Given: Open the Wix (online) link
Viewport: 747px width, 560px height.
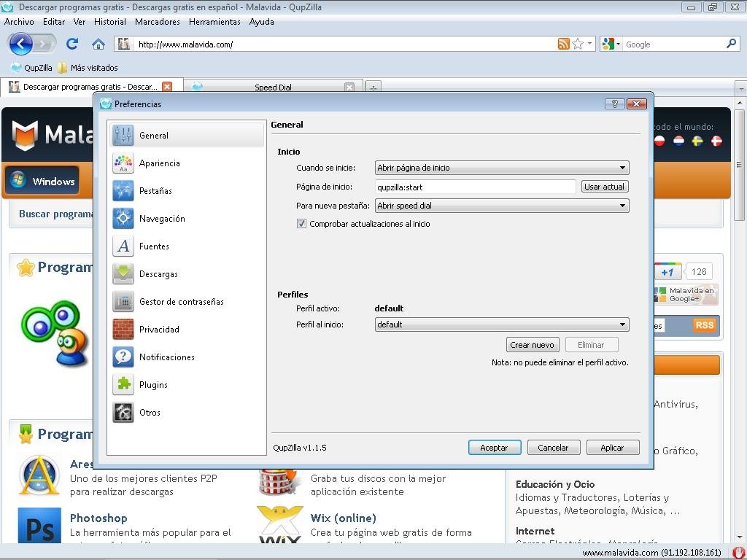Looking at the screenshot, I should click(344, 518).
